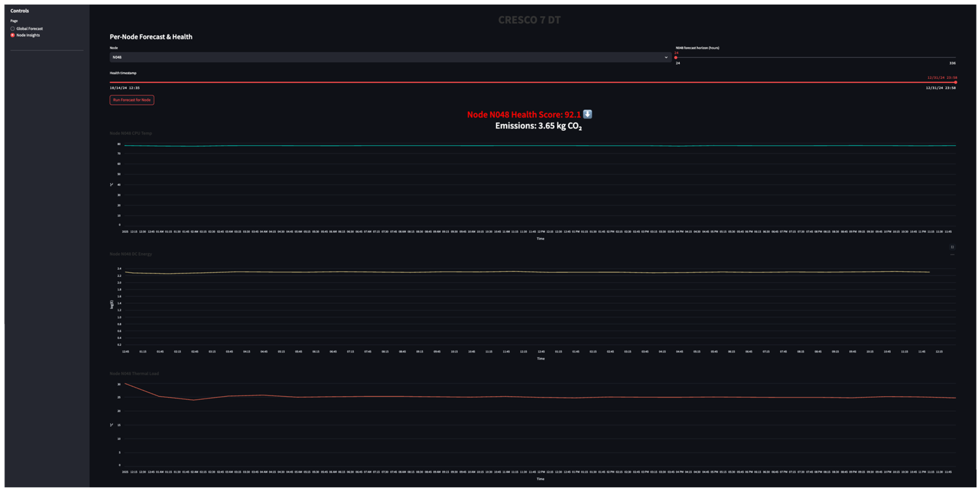Click the teal CPU Temp chart line
Image resolution: width=980 pixels, height=491 pixels.
(x=532, y=145)
